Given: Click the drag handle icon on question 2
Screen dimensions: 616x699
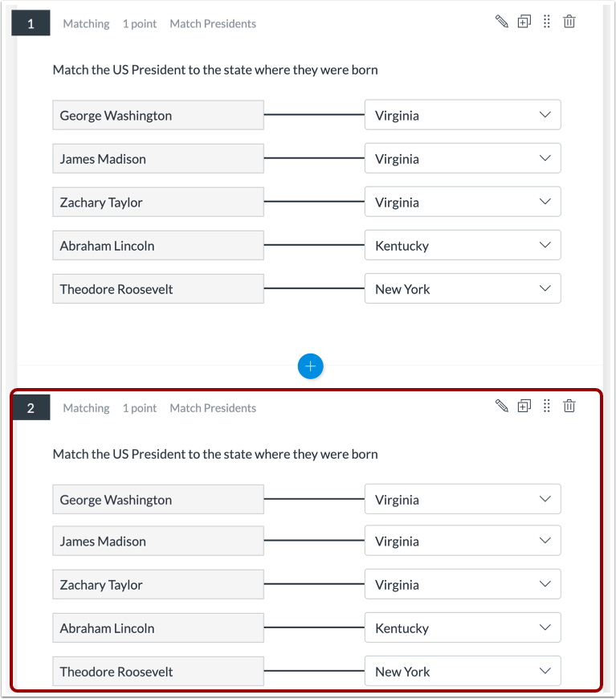Looking at the screenshot, I should tap(547, 406).
